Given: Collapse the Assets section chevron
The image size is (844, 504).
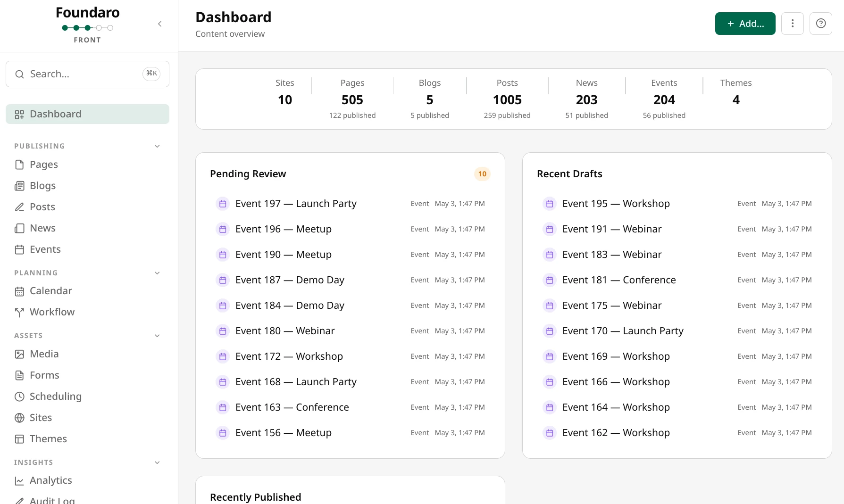Looking at the screenshot, I should [x=157, y=336].
